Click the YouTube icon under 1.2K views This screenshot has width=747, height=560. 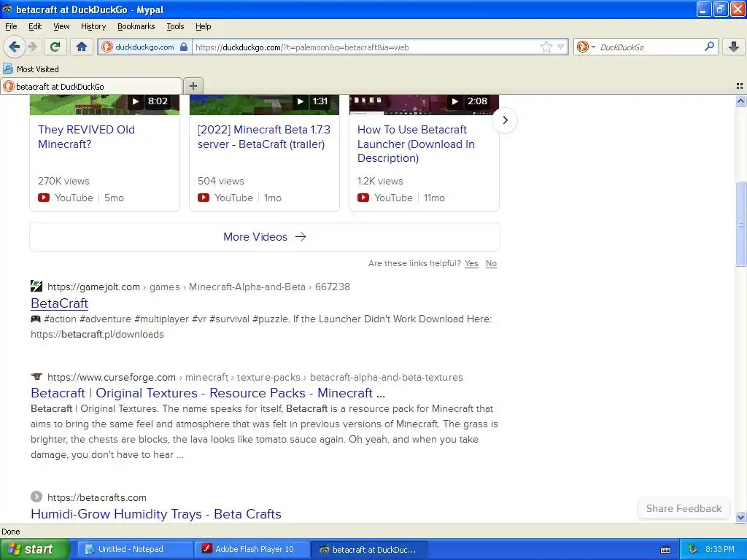pos(363,198)
